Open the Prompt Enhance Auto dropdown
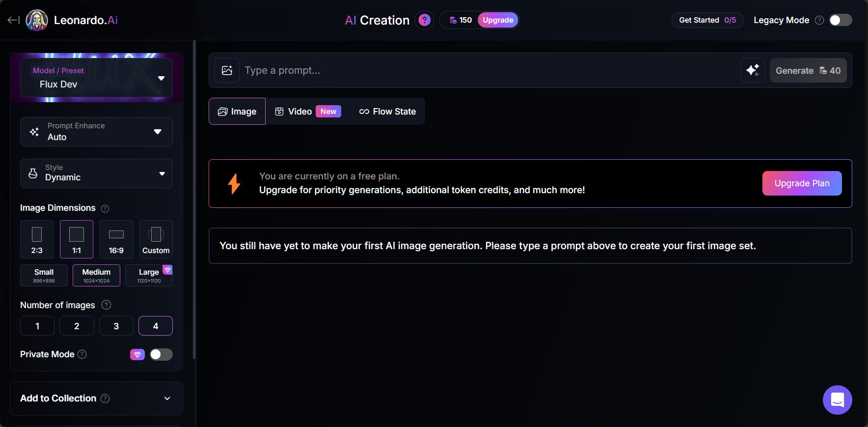 coord(96,132)
